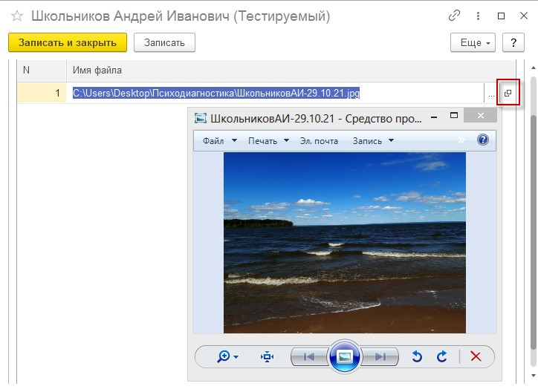
Task: Maximize the 1C form window
Action: pyautogui.click(x=501, y=16)
